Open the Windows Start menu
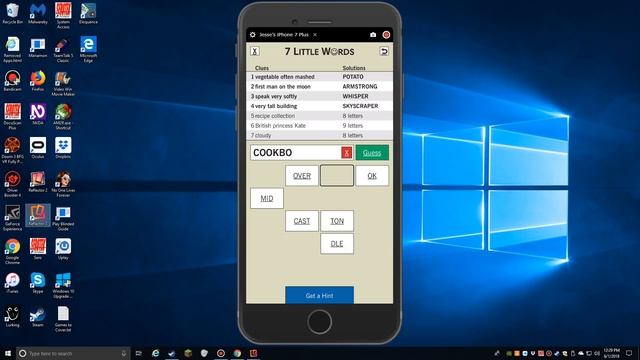The width and height of the screenshot is (640, 360). [x=8, y=353]
